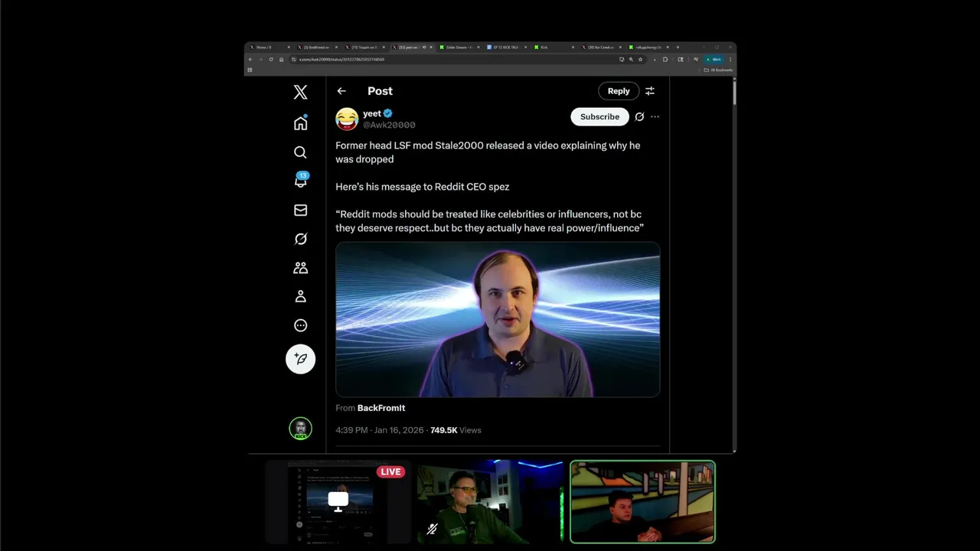Open the All Bookmarks folder
Viewport: 980px width, 551px height.
tap(718, 70)
